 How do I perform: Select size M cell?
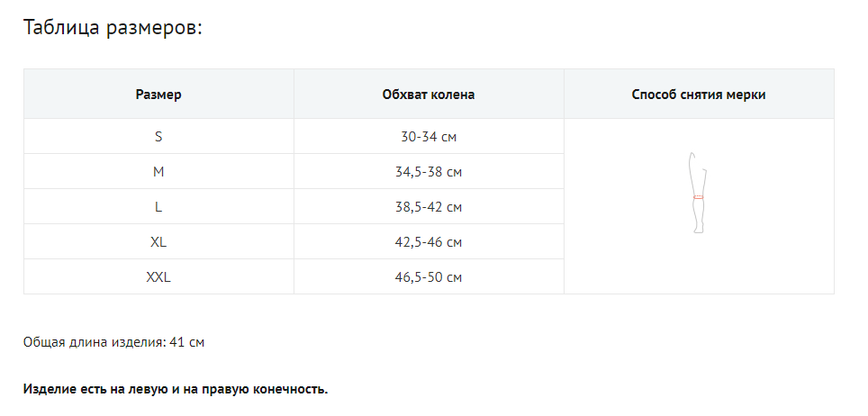tap(158, 172)
